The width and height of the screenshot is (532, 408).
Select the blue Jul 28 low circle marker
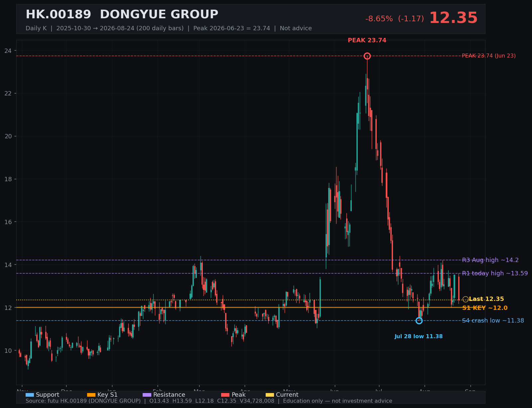[x=419, y=321]
